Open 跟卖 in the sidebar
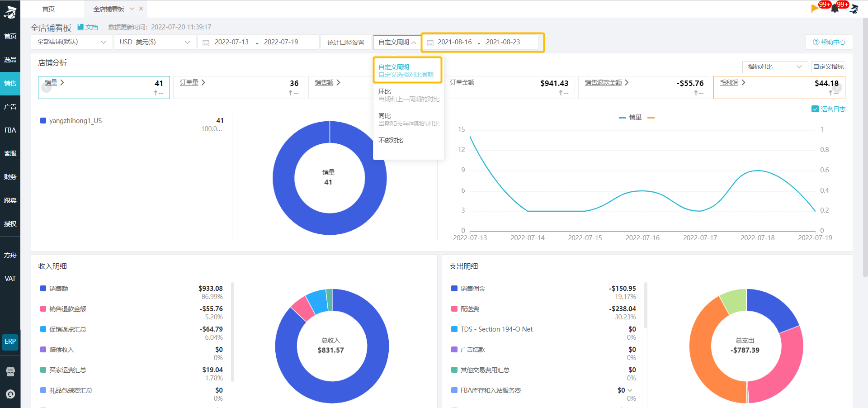Viewport: 868px width, 408px height. (10, 200)
